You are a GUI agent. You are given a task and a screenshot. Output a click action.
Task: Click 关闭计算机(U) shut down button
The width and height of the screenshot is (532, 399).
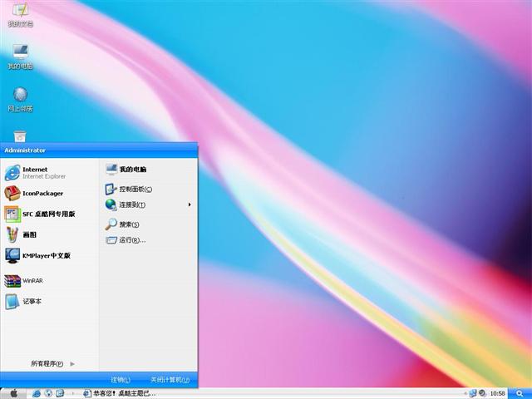tap(170, 380)
